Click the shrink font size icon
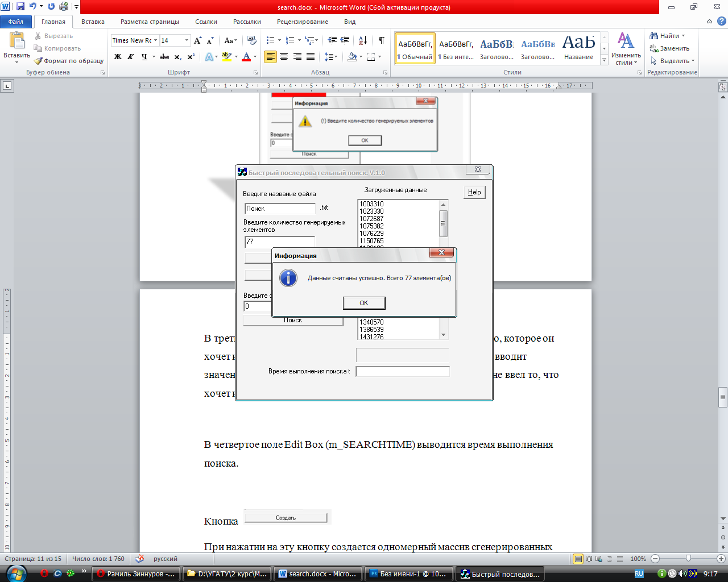This screenshot has height=582, width=728. [x=210, y=40]
